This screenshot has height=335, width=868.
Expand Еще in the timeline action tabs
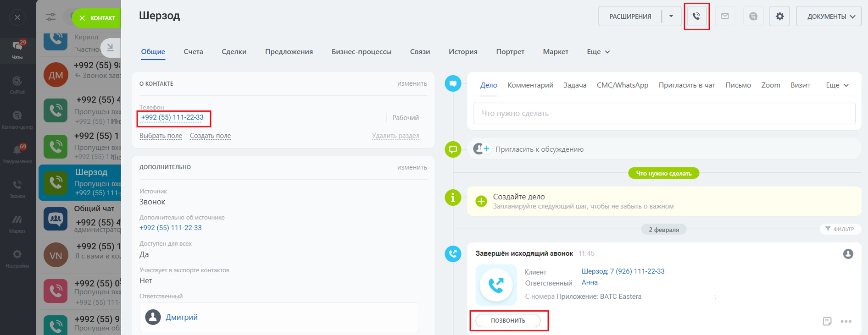point(837,85)
